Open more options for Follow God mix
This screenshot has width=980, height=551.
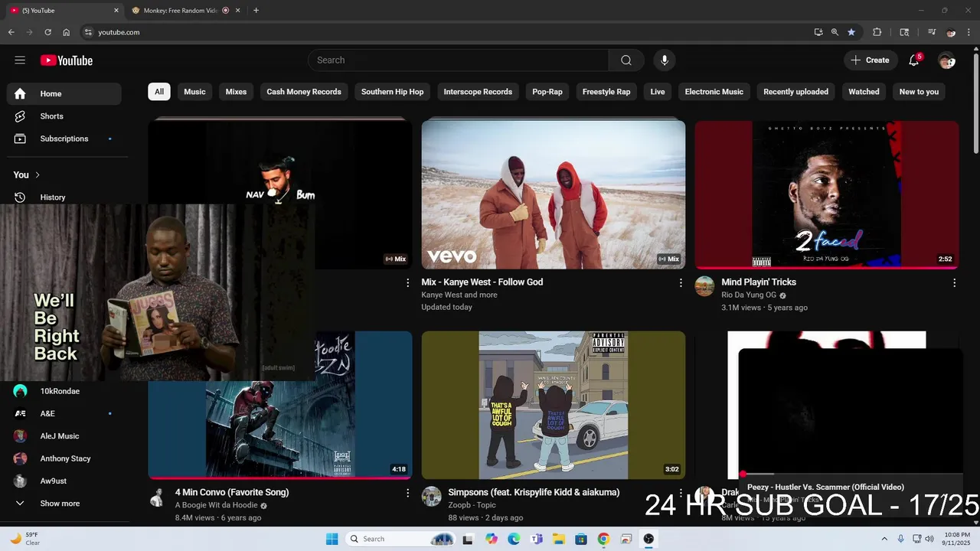[681, 283]
